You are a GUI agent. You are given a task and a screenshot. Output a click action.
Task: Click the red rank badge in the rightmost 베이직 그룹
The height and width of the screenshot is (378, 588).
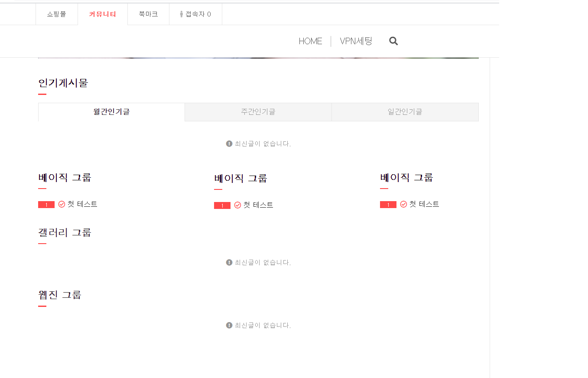click(x=388, y=205)
